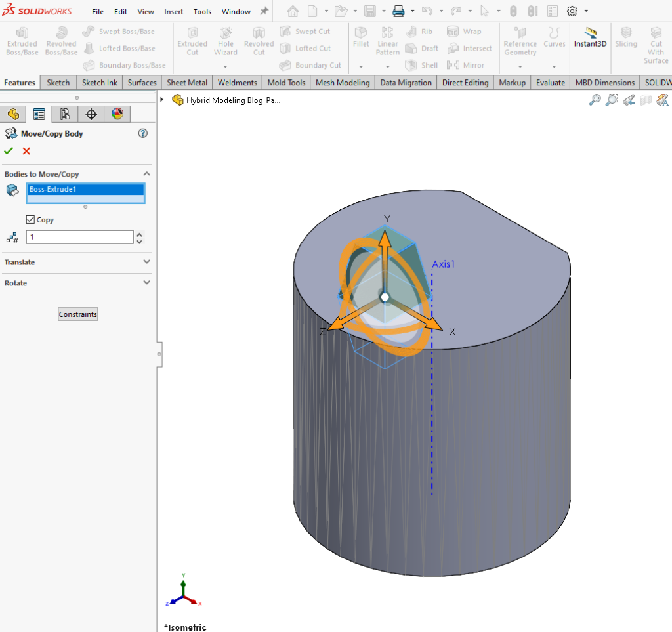
Task: Switch to the Sheet Metal tab
Action: click(x=187, y=82)
